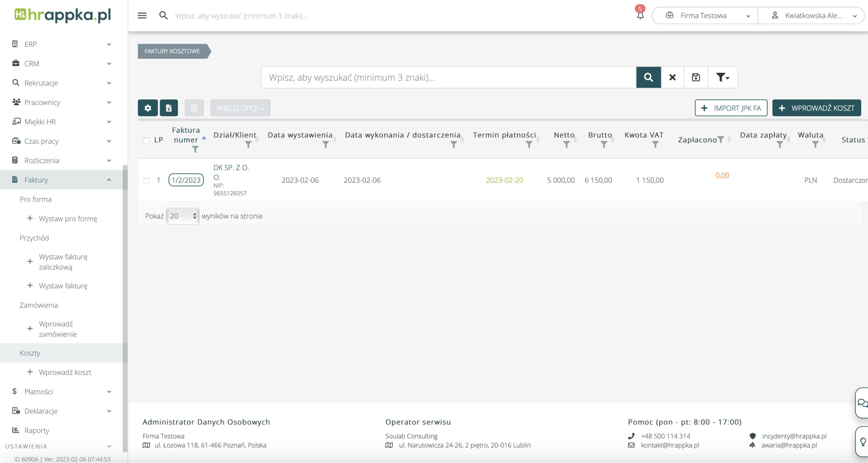Open the Firma Testowa company dropdown

coord(705,16)
